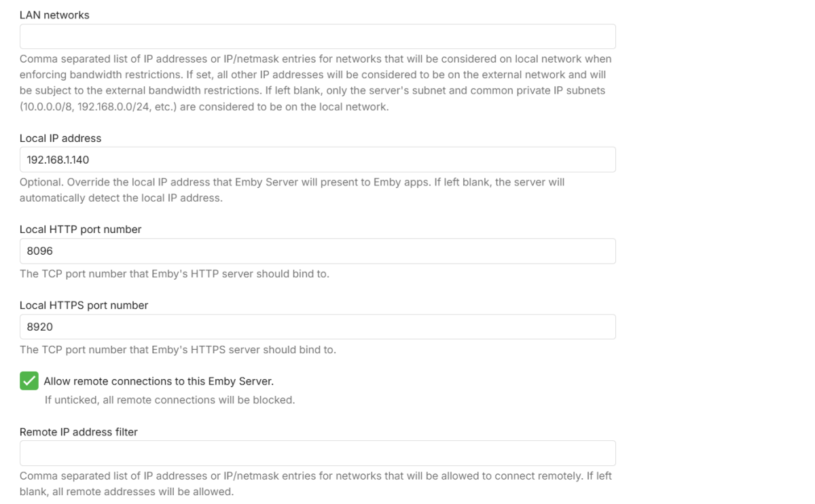Image resolution: width=815 pixels, height=504 pixels.
Task: Focus the Local IP address field
Action: pos(317,160)
